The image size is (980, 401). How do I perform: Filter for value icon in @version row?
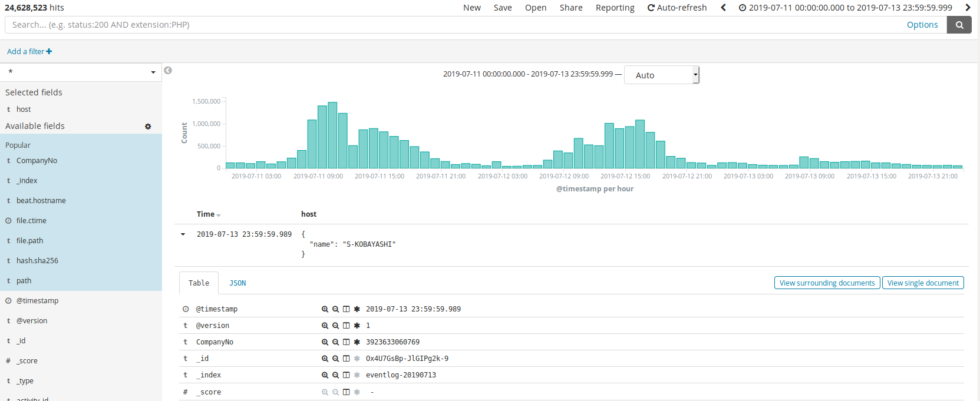pyautogui.click(x=325, y=326)
